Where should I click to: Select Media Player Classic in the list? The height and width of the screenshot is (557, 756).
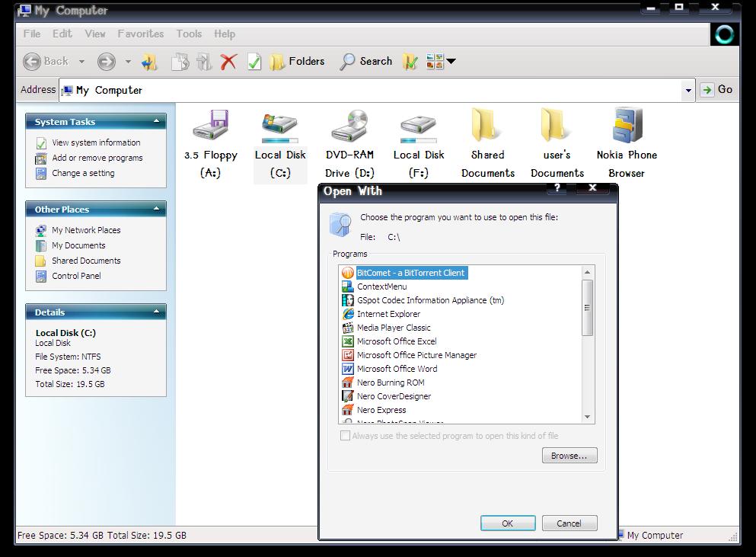tap(394, 328)
